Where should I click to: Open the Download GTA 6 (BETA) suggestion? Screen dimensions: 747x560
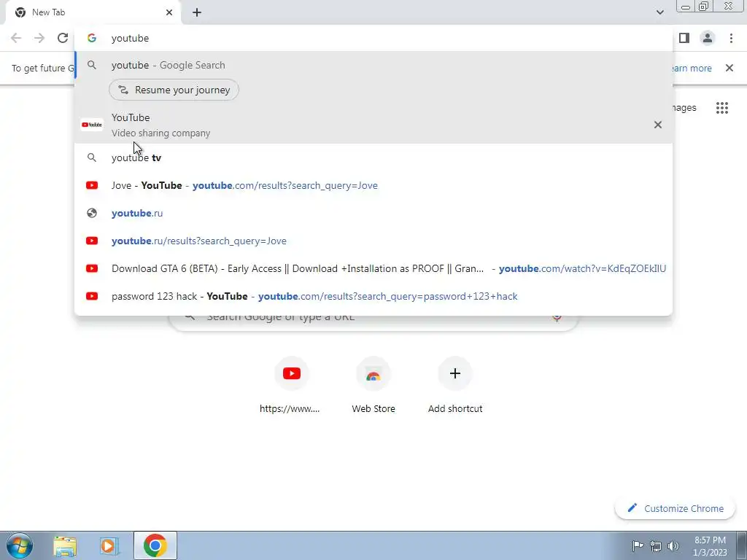[x=373, y=268]
